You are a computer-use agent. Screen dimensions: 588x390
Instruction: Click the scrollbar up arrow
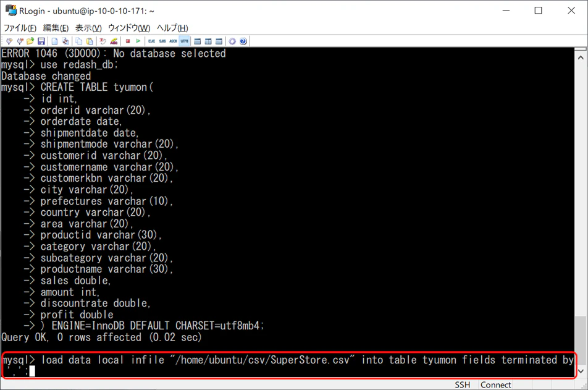click(x=581, y=58)
